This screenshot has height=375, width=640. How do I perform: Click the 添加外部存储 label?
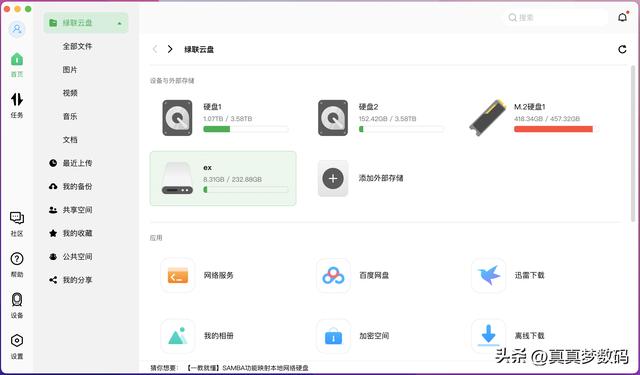point(381,178)
